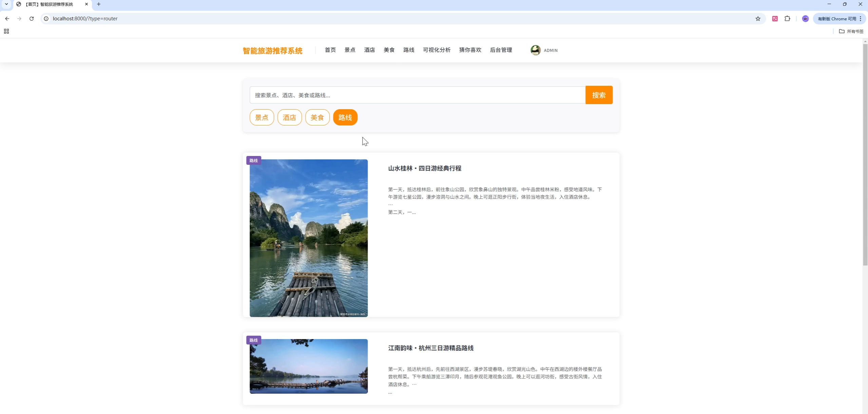Open 路线 navigation item
868x414 pixels.
point(409,50)
